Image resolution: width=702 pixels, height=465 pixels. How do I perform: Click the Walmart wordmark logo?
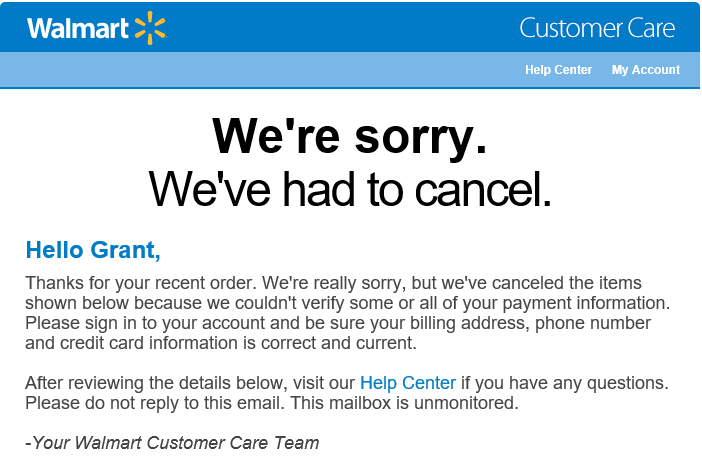pos(78,28)
